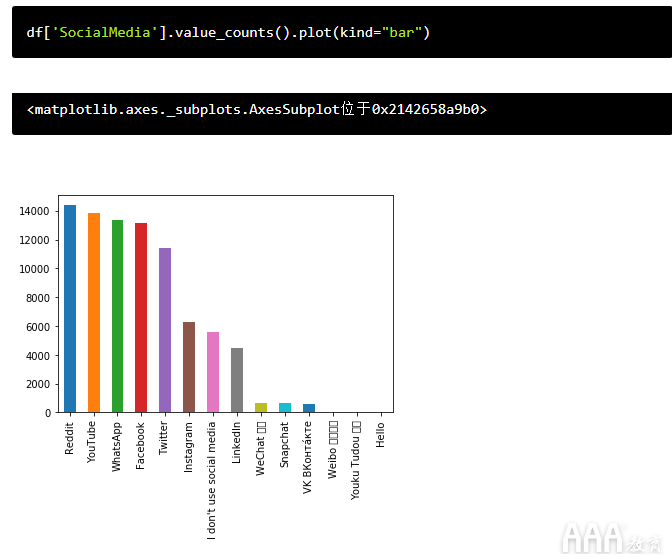672x559 pixels.
Task: Click the matplotlib AxesSubplot output text
Action: coord(257,109)
